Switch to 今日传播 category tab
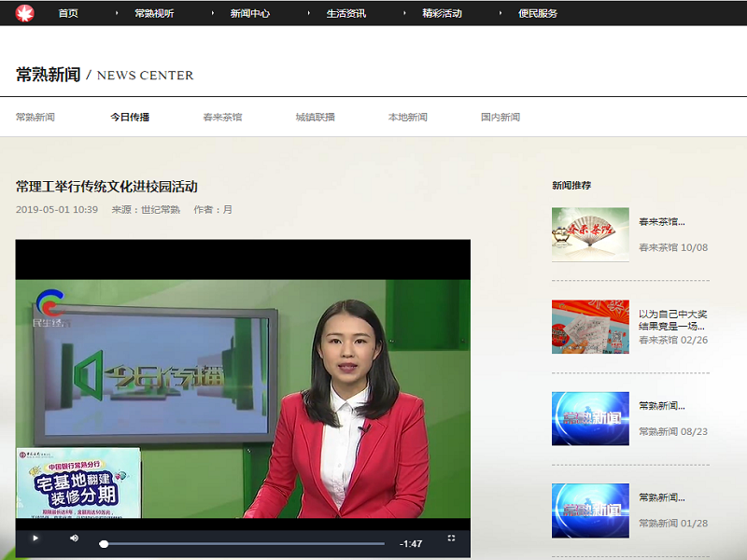The image size is (747, 560). pyautogui.click(x=130, y=118)
